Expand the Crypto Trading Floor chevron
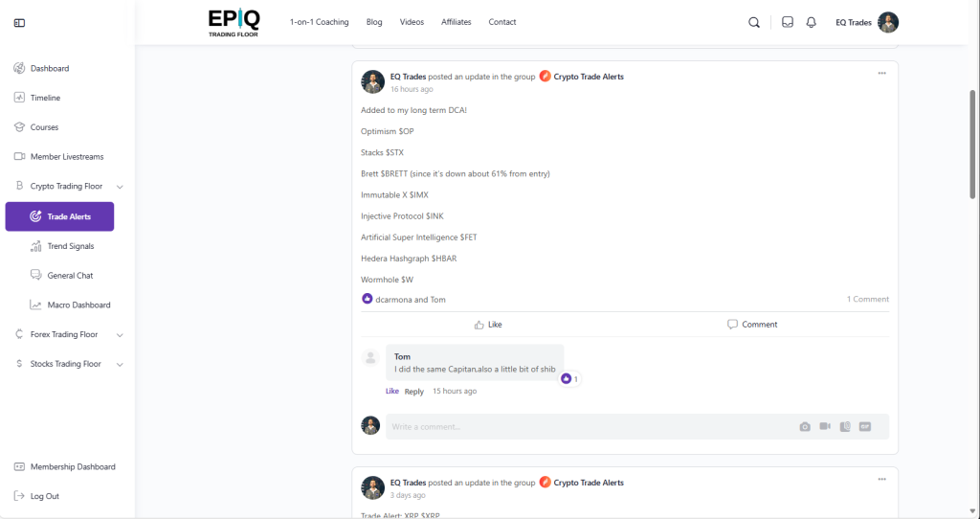The image size is (980, 519). click(120, 187)
